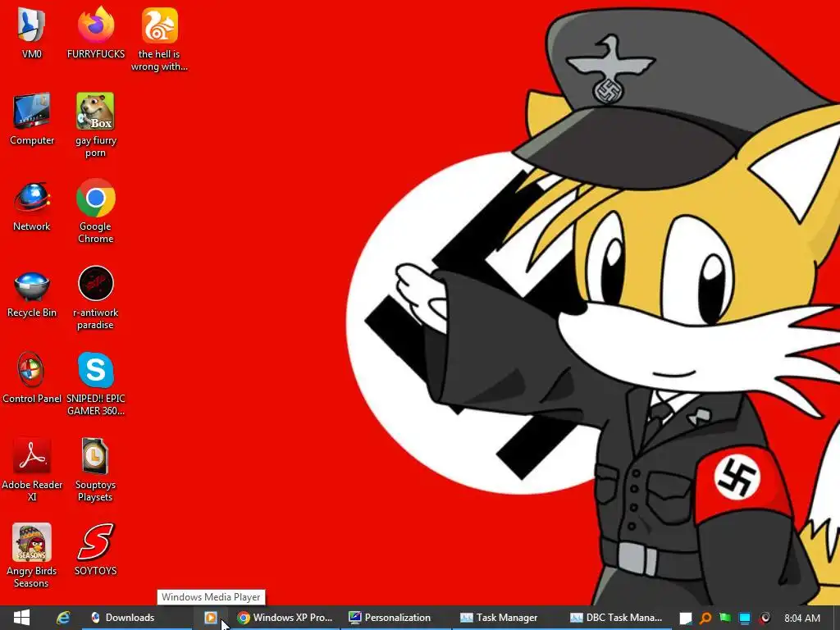Open the Computer desktop icon
Screen dimensions: 840x630
[x=32, y=119]
